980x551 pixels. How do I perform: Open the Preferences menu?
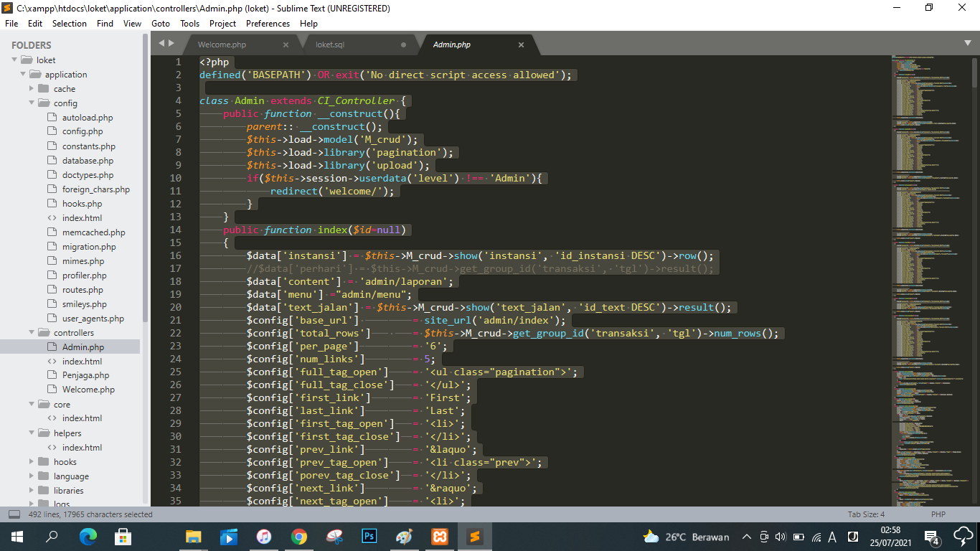(x=268, y=23)
